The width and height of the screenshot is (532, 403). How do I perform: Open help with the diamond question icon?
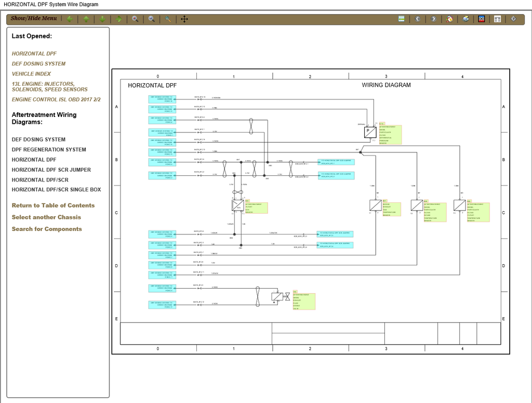513,19
